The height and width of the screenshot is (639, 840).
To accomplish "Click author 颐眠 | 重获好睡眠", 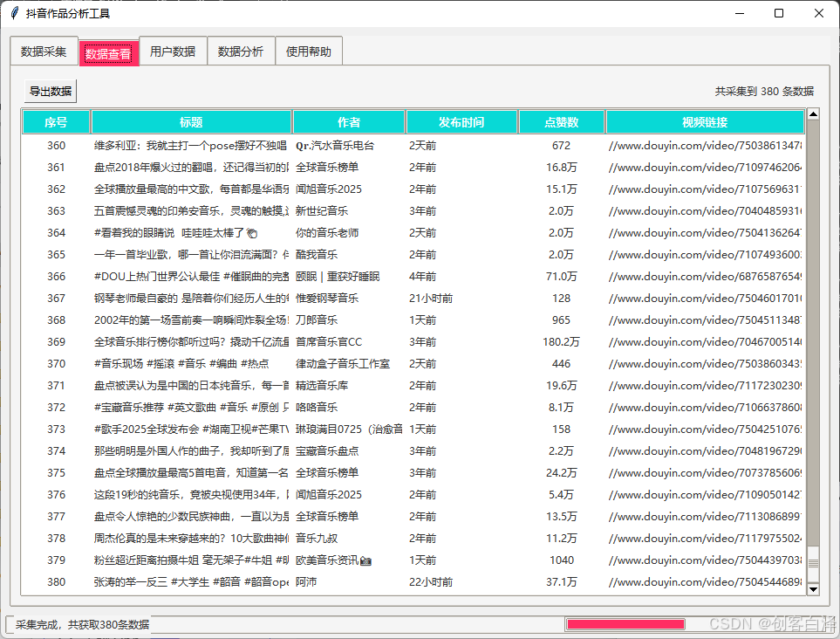I will 338,277.
